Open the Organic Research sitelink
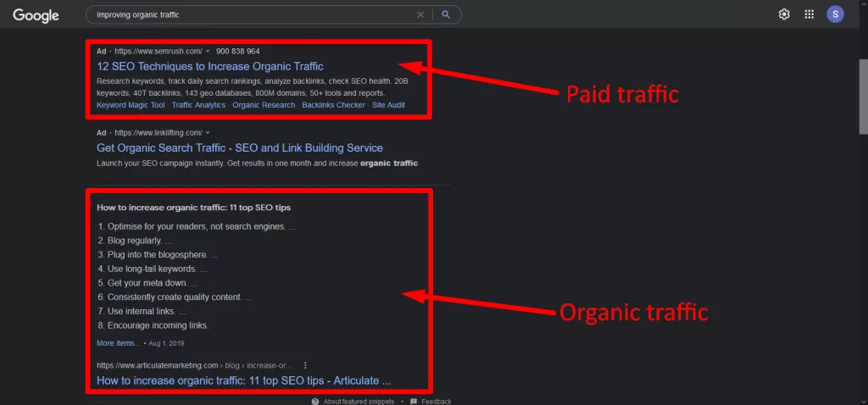Screen dimensions: 868x405 tap(264, 104)
